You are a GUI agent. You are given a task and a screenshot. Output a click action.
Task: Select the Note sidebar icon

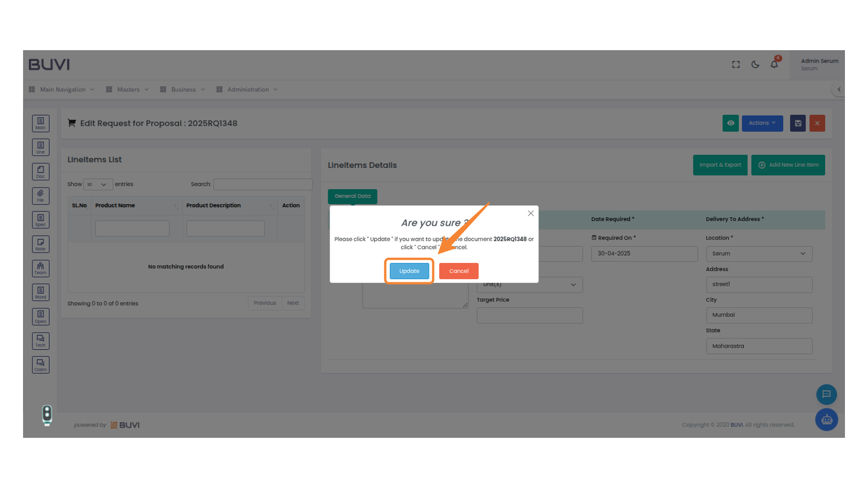click(41, 244)
